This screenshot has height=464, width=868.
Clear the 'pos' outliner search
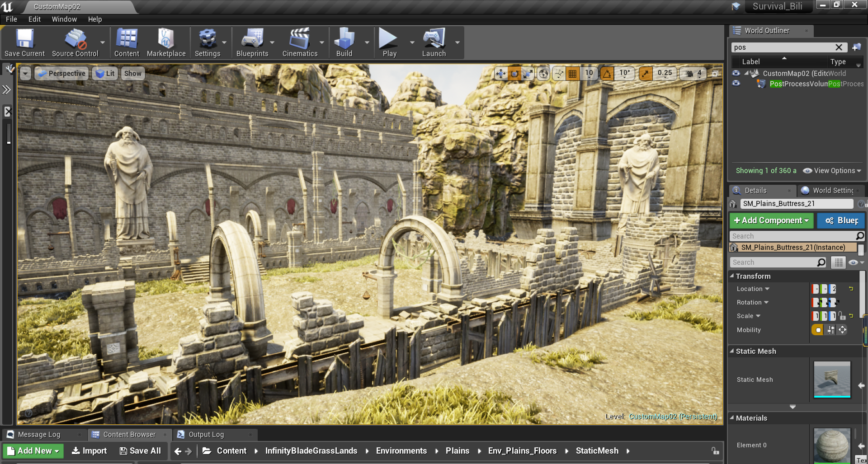(839, 47)
